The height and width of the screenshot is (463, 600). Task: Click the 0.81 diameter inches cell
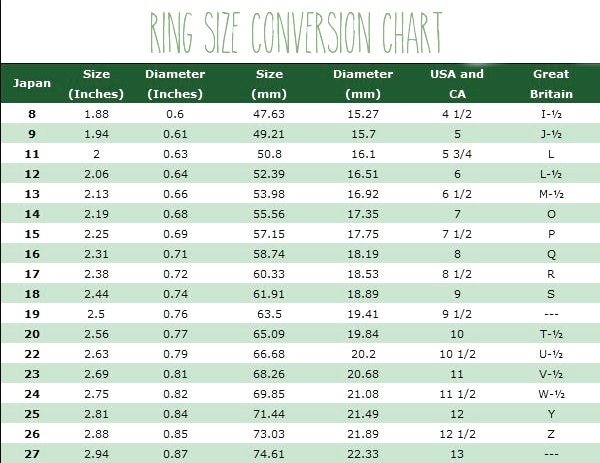(x=175, y=374)
